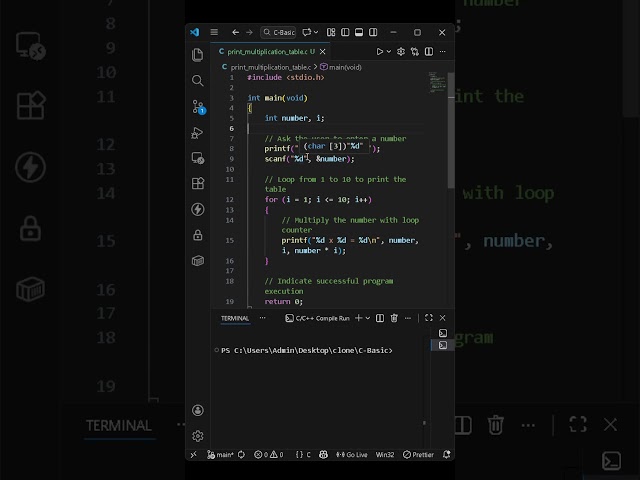This screenshot has width=640, height=480.
Task: Go back with the left arrow
Action: coord(236,32)
